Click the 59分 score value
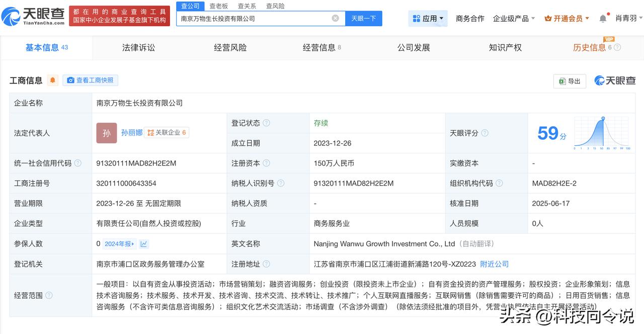This screenshot has height=334, width=644. [x=551, y=133]
